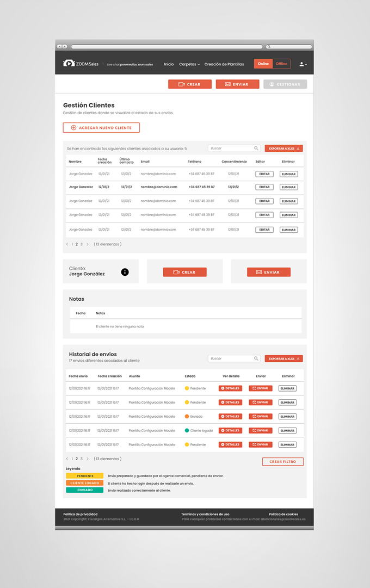This screenshot has width=370, height=588.
Task: Open the Inicio menu item
Action: click(x=169, y=64)
